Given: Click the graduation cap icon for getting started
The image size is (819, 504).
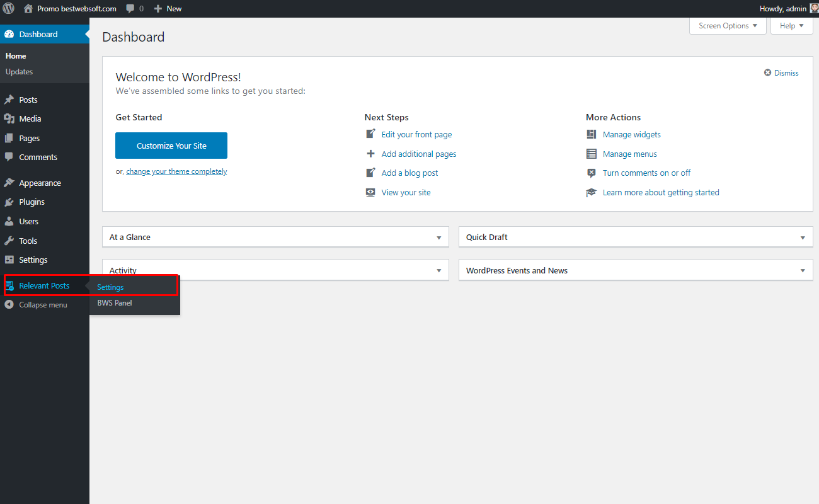Looking at the screenshot, I should (591, 192).
